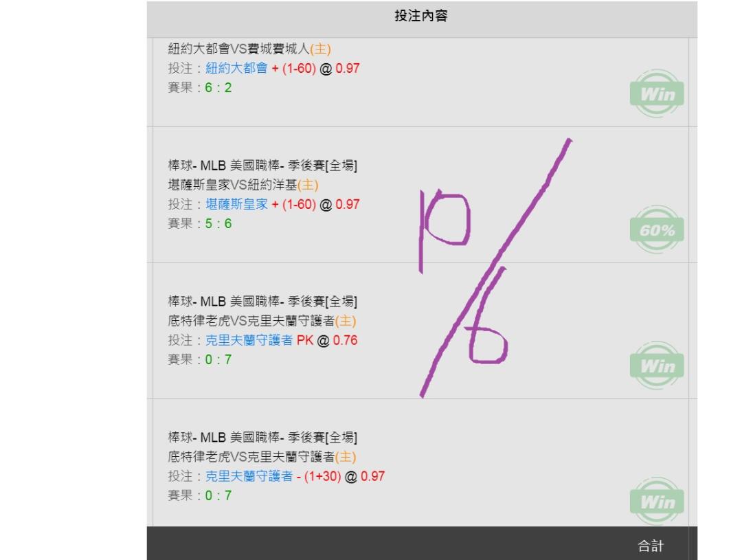Viewport: 742px width, 560px height.
Task: Select the blue 堪薩斯皇家 team link
Action: tap(236, 204)
